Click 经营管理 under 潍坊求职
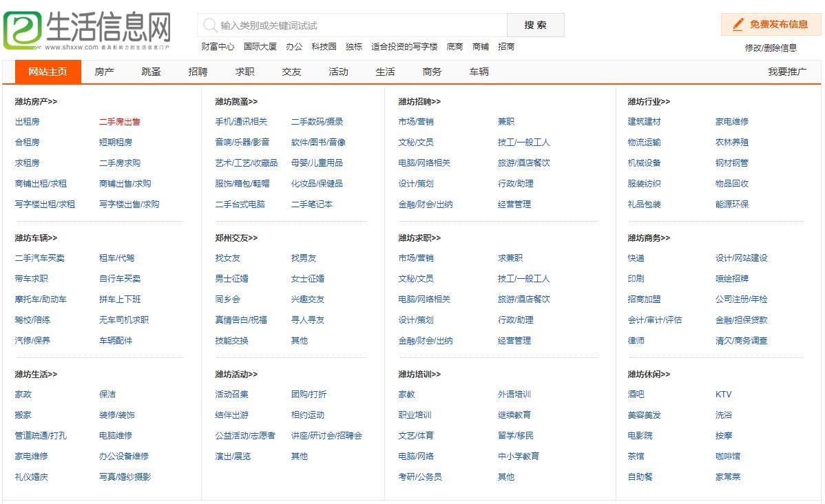 (514, 340)
